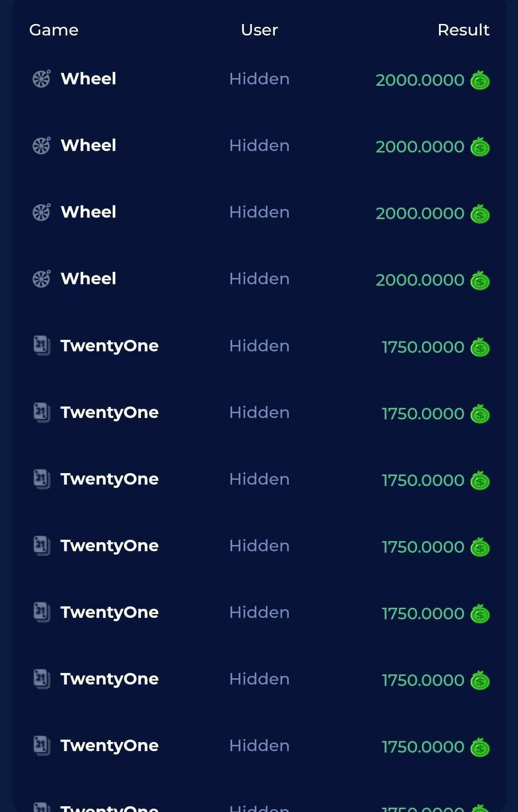Click the green coin icon in the first Wheel row
The width and height of the screenshot is (518, 812).
[x=480, y=80]
